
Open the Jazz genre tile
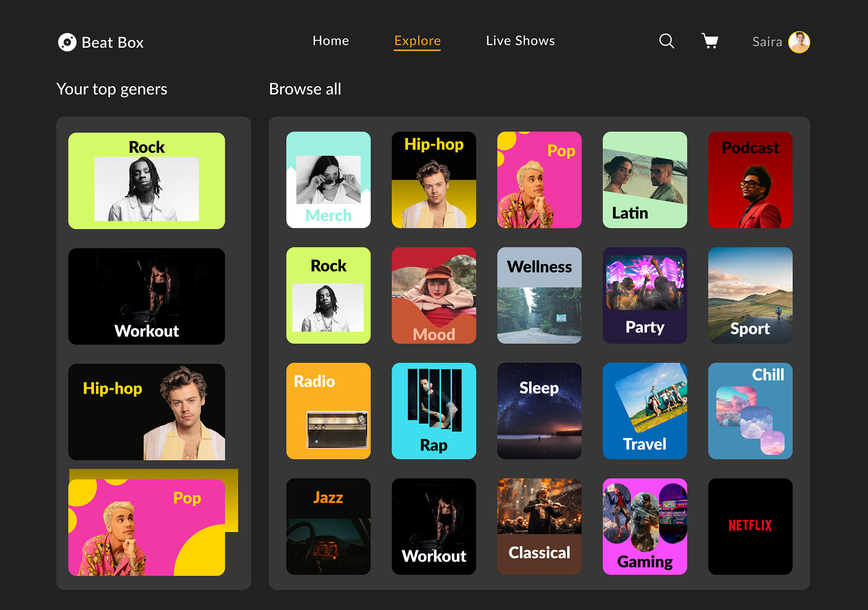(x=328, y=527)
